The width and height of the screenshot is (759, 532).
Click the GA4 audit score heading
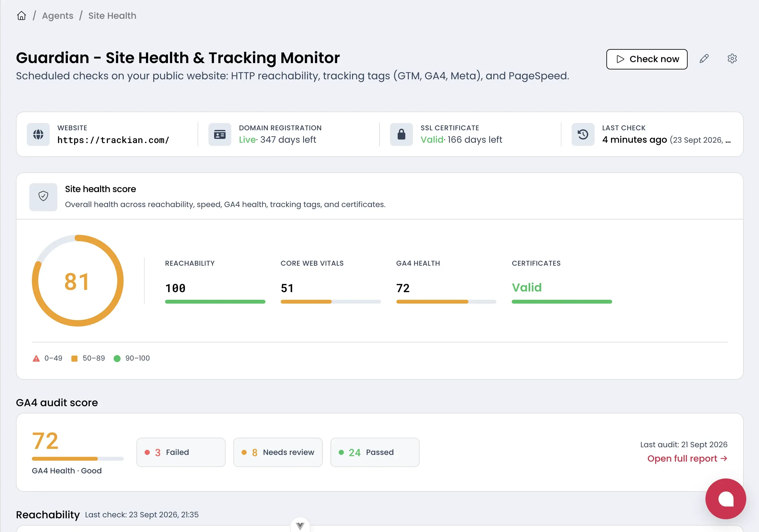[57, 403]
